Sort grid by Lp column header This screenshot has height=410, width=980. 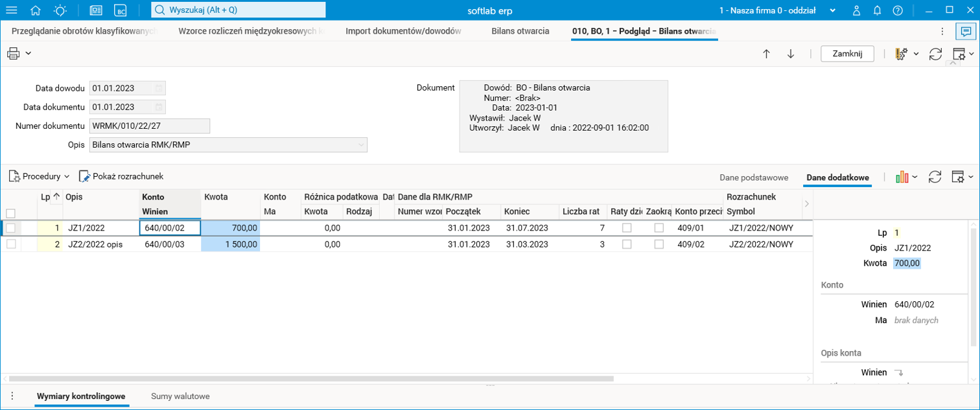[50, 197]
